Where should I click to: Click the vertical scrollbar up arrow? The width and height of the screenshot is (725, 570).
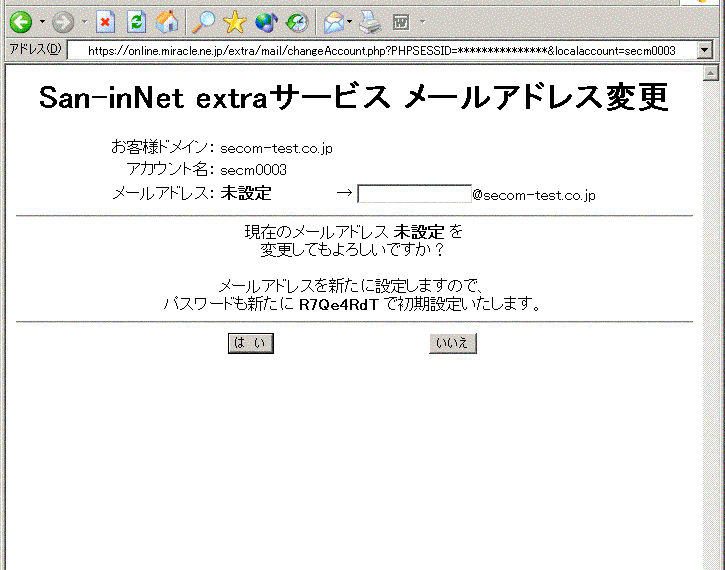point(712,74)
